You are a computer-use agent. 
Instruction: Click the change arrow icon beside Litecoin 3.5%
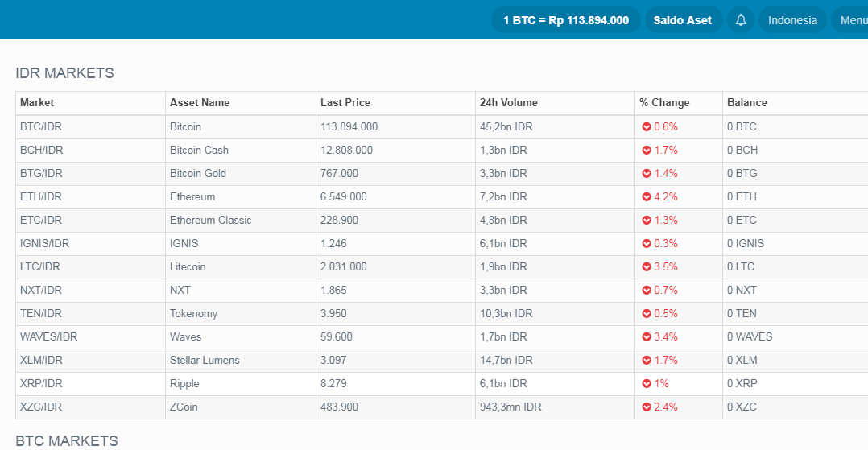point(646,267)
